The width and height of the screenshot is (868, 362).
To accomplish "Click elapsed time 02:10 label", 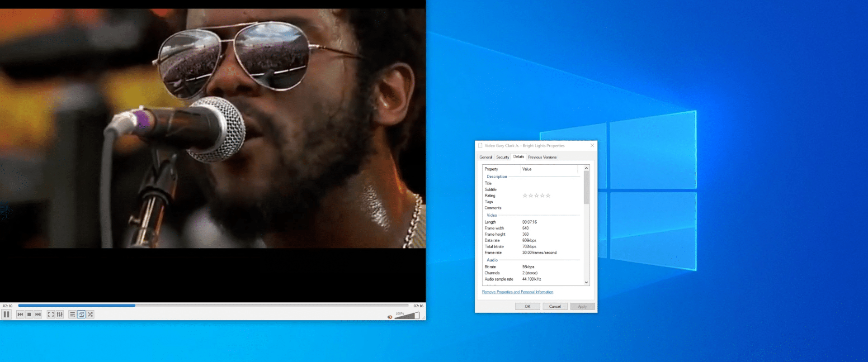I will [x=8, y=306].
